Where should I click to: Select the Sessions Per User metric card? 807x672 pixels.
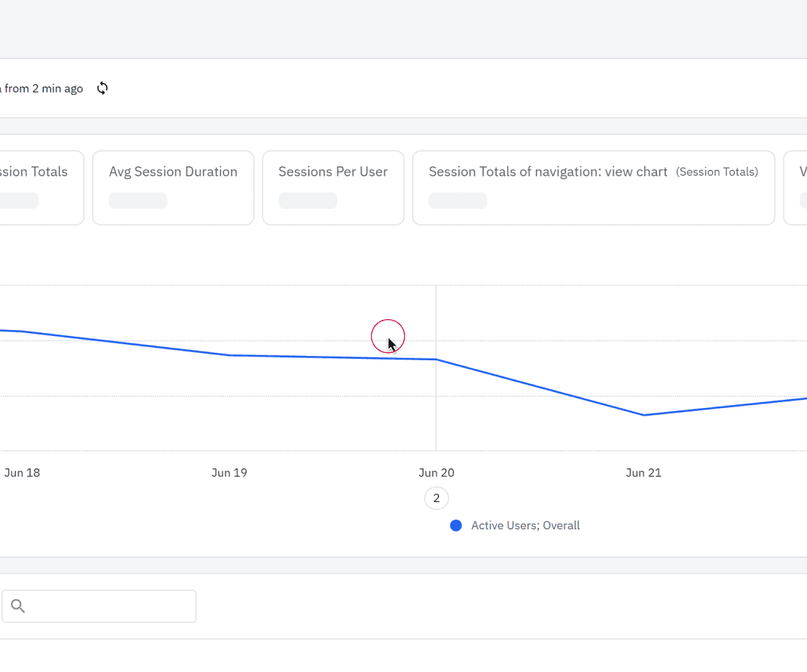coord(333,187)
